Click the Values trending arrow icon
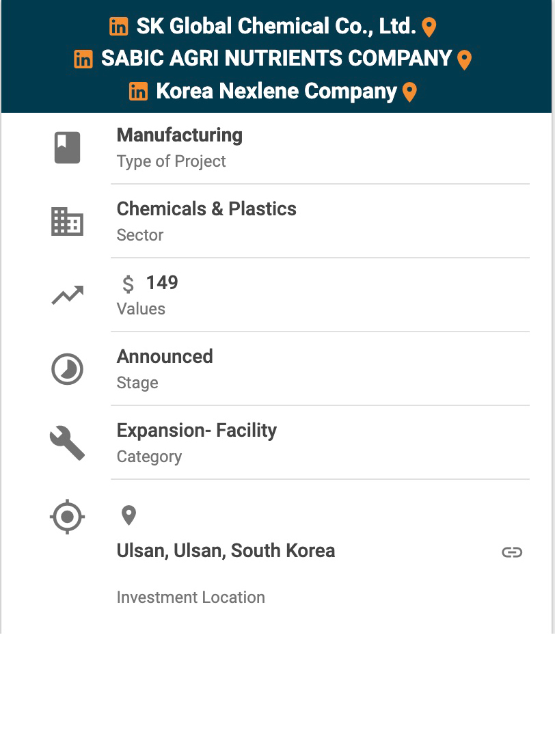555x756 pixels. point(67,295)
